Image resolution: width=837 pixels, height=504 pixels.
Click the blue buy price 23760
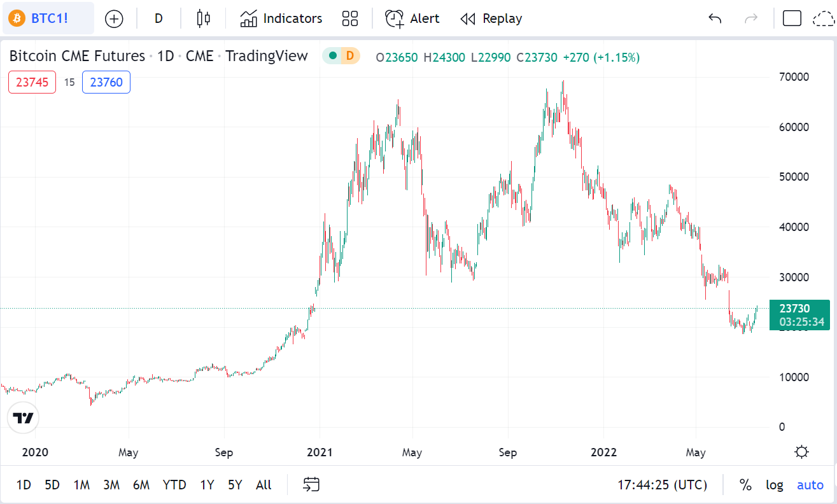(106, 82)
